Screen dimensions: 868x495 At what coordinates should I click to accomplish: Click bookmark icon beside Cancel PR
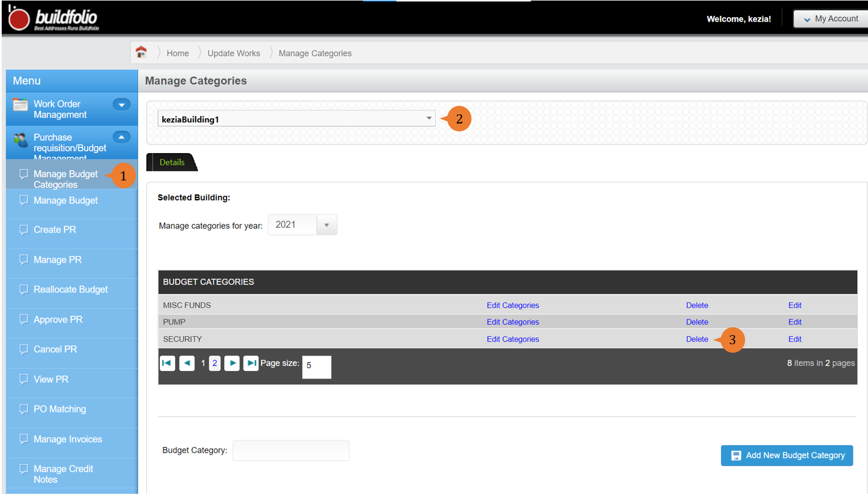[23, 349]
